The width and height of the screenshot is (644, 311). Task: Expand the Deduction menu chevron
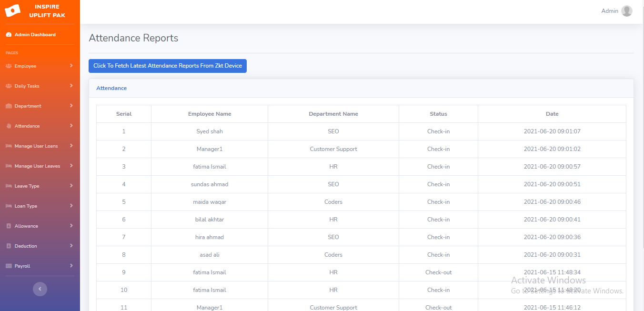tap(71, 246)
